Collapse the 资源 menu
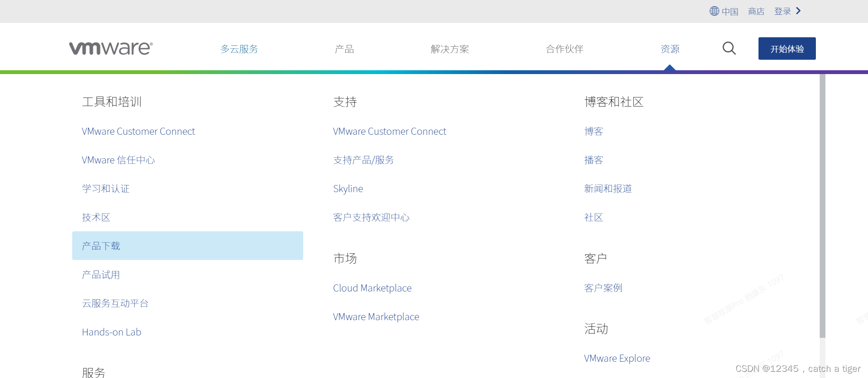 [670, 49]
